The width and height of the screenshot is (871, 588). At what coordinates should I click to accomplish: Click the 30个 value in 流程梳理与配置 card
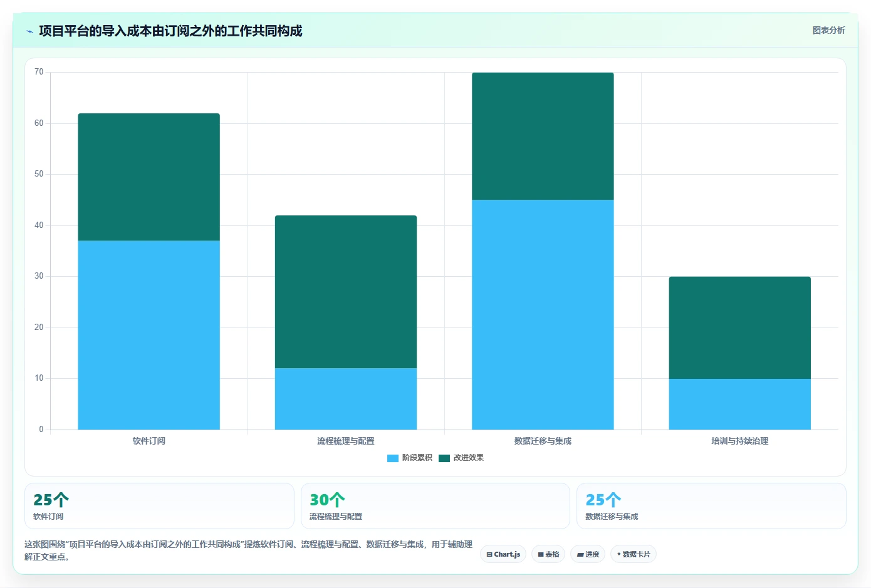pos(327,500)
